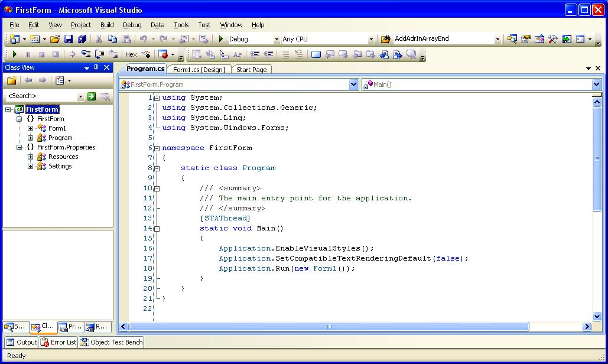The image size is (608, 364).
Task: Click the Class View New Folder icon
Action: coord(12,80)
